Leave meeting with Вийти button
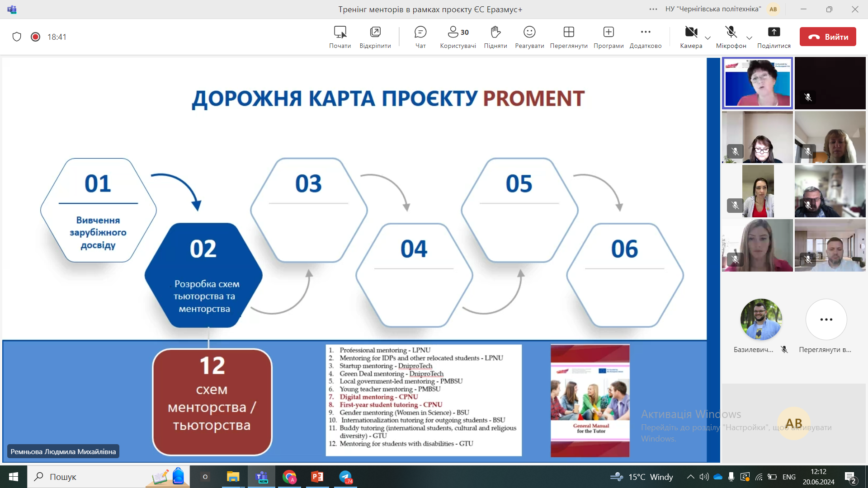The image size is (868, 488). coord(828,37)
